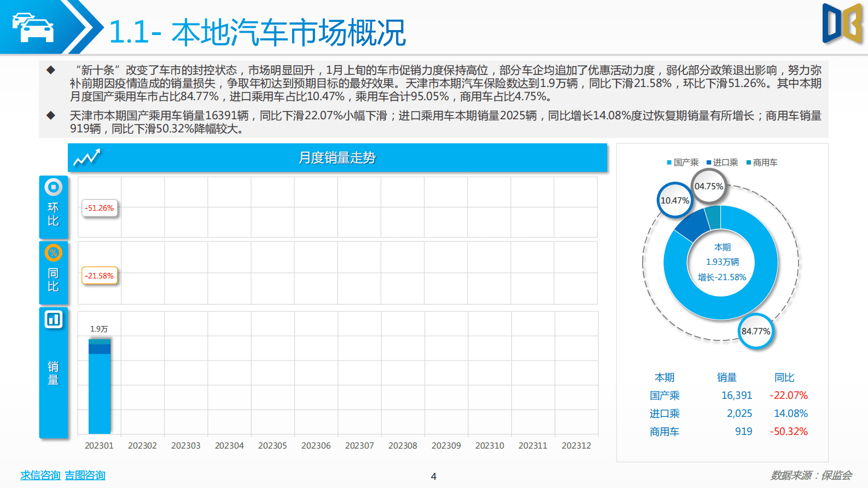The height and width of the screenshot is (488, 868).
Task: Click the 202312 axis label
Action: (x=576, y=446)
